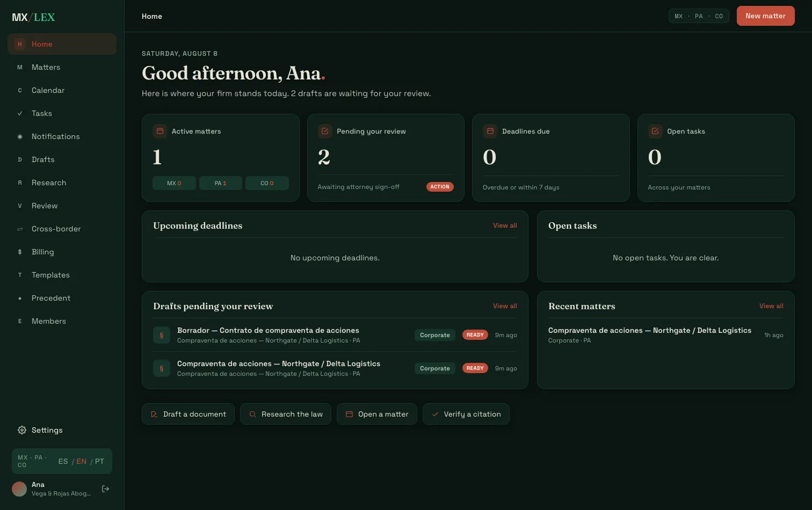The image size is (812, 510).
Task: Click the Home breadcrumb title in header
Action: [x=152, y=16]
